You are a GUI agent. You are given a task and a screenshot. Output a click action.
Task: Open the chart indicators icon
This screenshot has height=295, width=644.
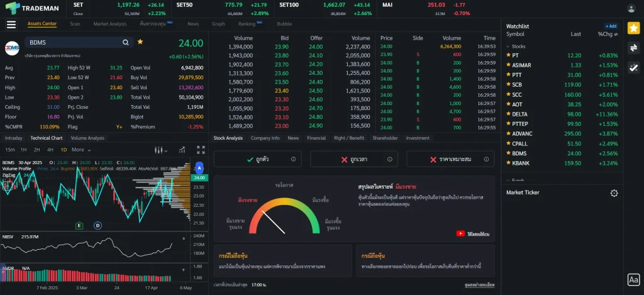182,150
